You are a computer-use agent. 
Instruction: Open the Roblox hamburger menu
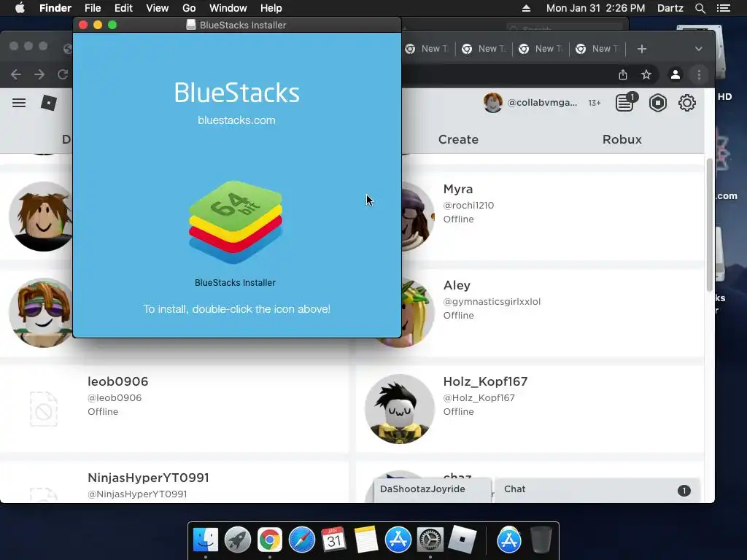pyautogui.click(x=19, y=103)
